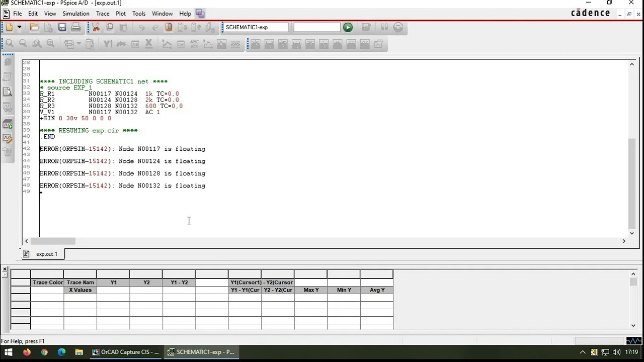Open the Simulation menu

(x=76, y=14)
